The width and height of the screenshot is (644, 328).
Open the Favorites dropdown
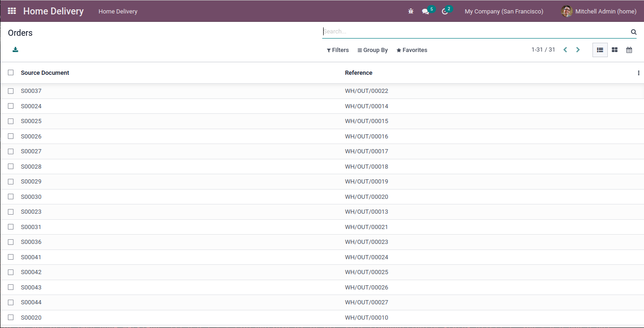pyautogui.click(x=412, y=50)
